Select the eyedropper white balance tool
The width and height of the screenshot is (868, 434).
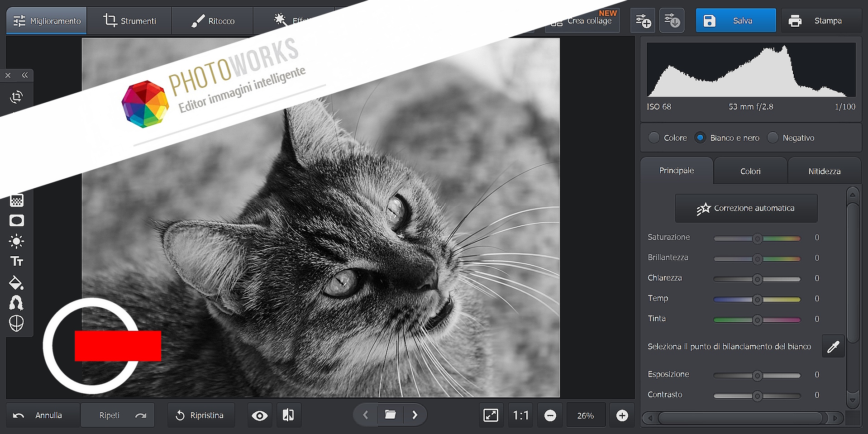[x=833, y=347]
